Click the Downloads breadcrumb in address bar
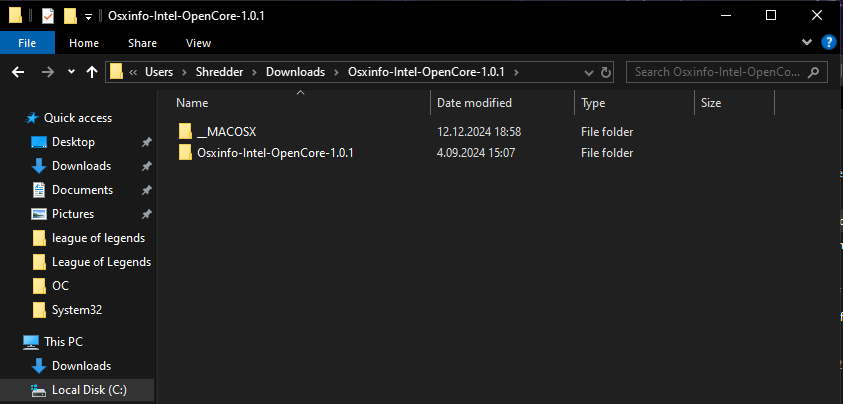 point(295,72)
